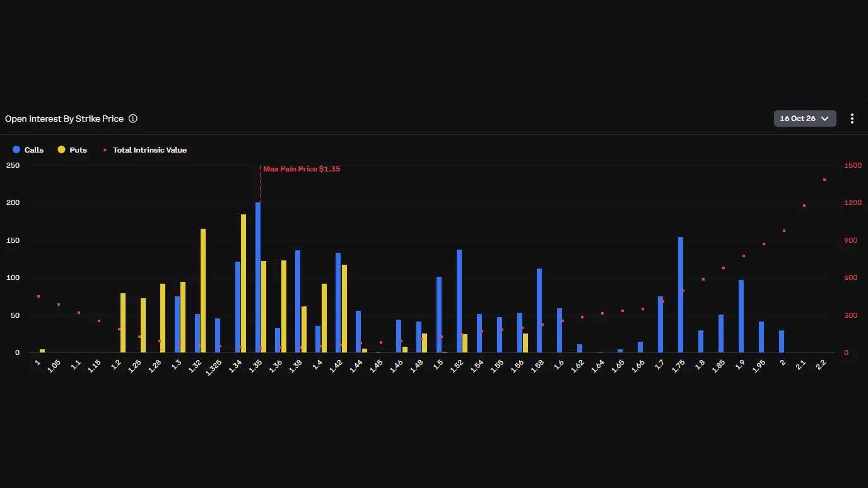This screenshot has height=488, width=868.
Task: Toggle the Calls series in legend
Action: tap(28, 150)
